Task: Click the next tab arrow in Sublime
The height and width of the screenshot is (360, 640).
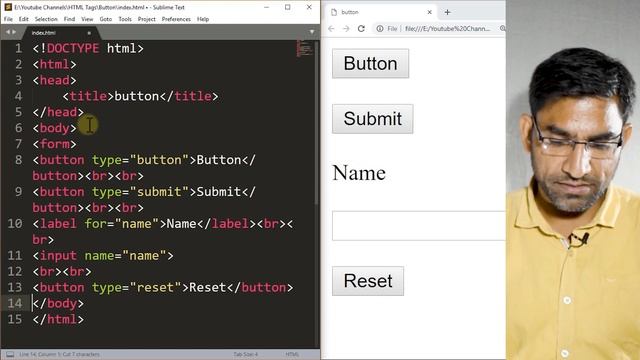Action: click(14, 32)
